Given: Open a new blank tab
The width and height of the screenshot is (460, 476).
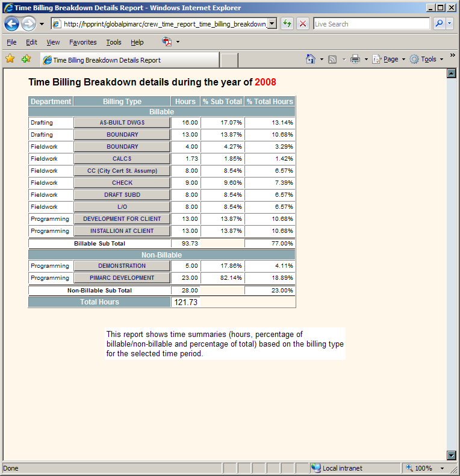Looking at the screenshot, I should point(229,60).
